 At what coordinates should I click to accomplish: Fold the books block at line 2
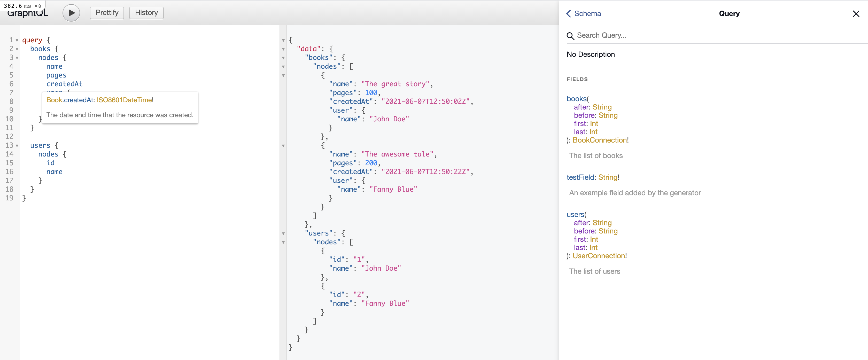tap(17, 49)
